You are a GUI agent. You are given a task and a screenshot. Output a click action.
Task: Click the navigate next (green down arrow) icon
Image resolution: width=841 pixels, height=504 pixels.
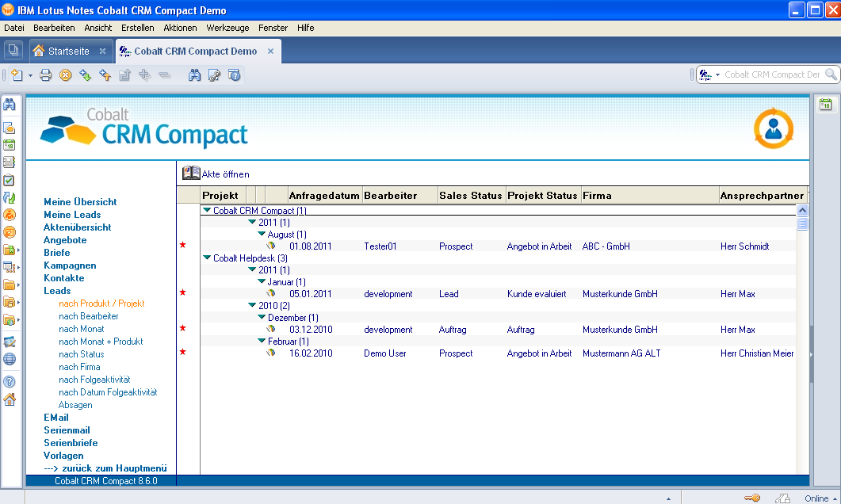coord(86,75)
